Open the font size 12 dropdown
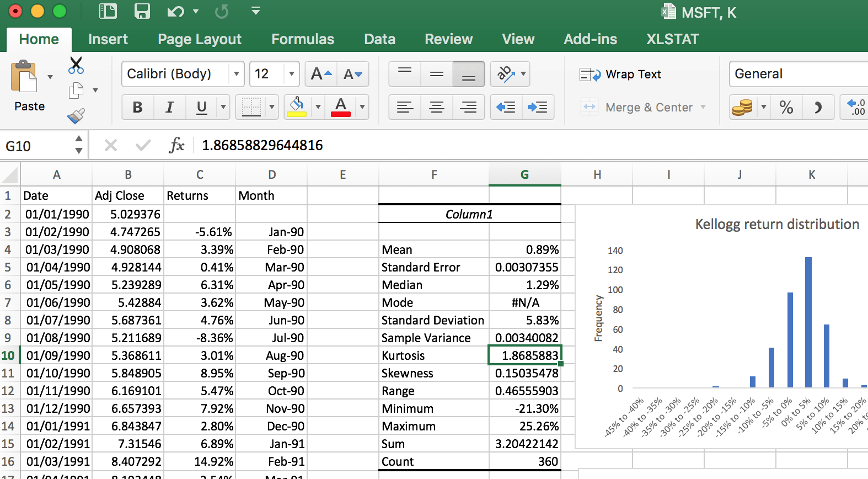The height and width of the screenshot is (479, 868). pyautogui.click(x=292, y=74)
